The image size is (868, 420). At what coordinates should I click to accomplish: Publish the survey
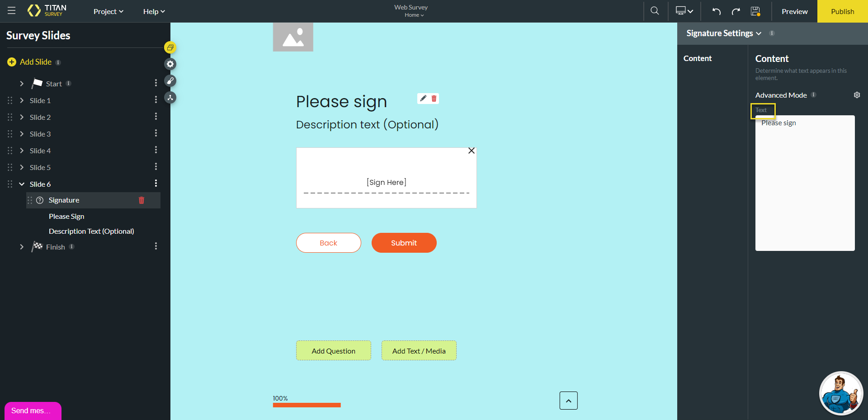pyautogui.click(x=842, y=11)
